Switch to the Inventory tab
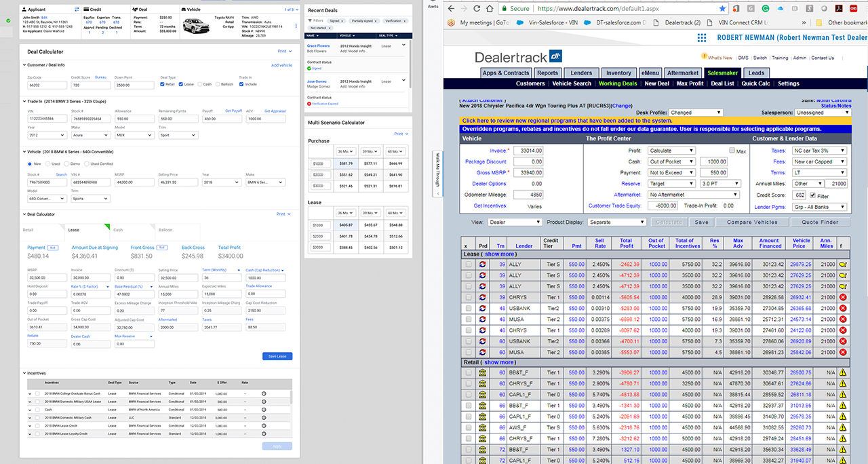This screenshot has width=868, height=464. tap(618, 73)
